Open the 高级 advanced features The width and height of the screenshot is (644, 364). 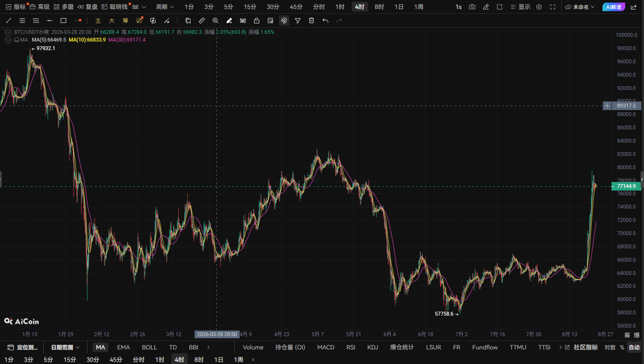pos(39,7)
